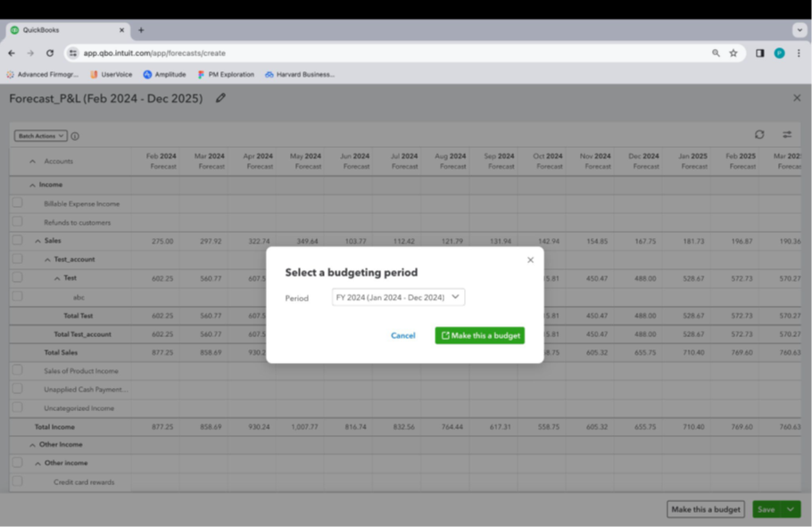Image resolution: width=812 pixels, height=527 pixels.
Task: Close the forecast editor with the X
Action: 797,98
